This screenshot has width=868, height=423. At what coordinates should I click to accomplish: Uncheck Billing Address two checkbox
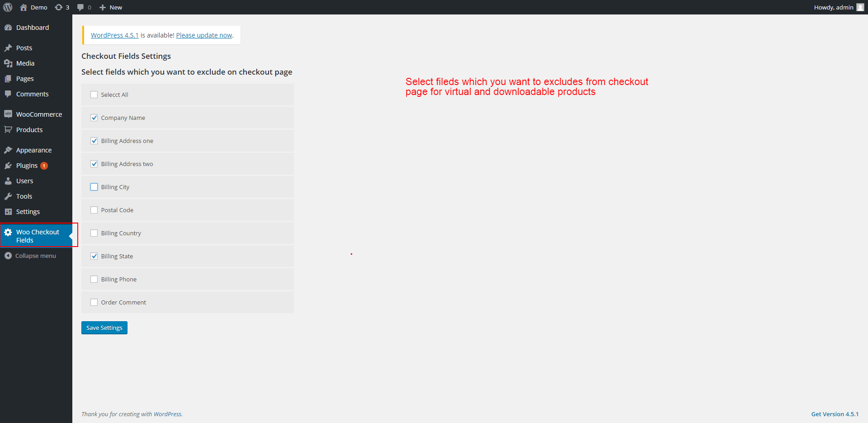pyautogui.click(x=94, y=164)
